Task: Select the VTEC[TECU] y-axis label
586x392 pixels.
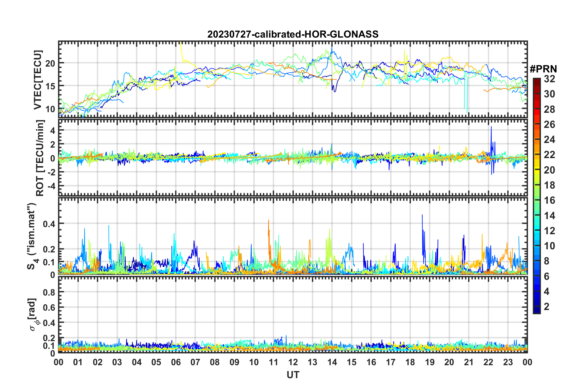Action: tap(38, 80)
